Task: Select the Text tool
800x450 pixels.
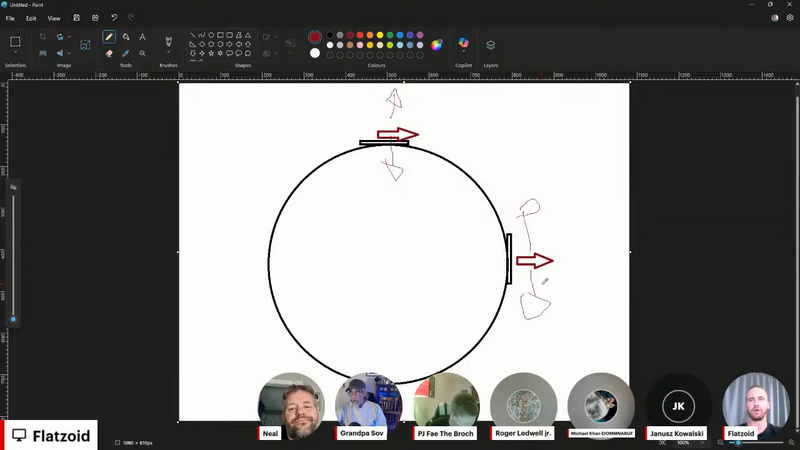Action: (x=142, y=37)
